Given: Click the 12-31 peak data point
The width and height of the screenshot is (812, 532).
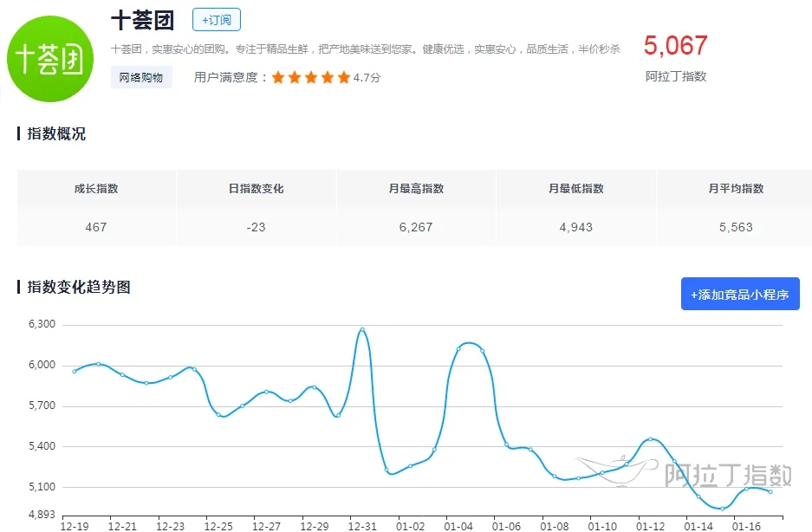Looking at the screenshot, I should point(362,329).
